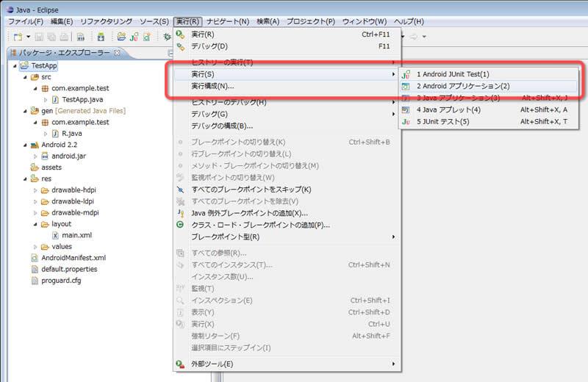Viewport: 588px width, 382px height.
Task: Choose Java 例外ブレークポイントの追加(X)...
Action: (287, 213)
